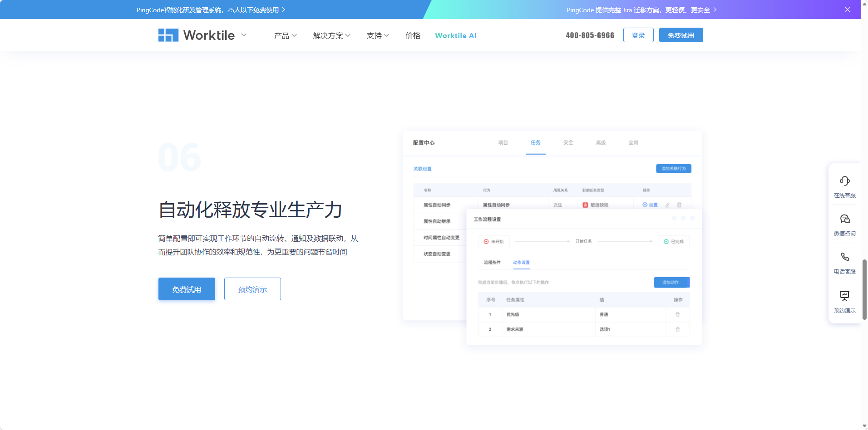
Task: Click the 设置 gear link in 属性自动同步 row
Action: 650,205
